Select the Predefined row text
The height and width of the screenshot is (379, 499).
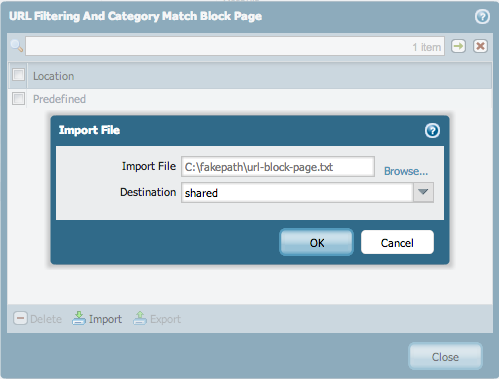pos(59,99)
